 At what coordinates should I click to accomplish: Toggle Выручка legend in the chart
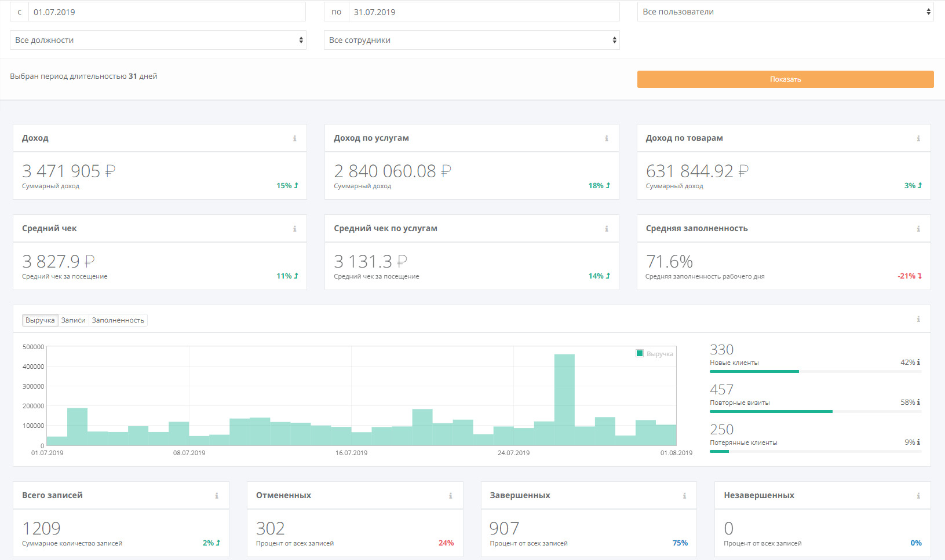tap(655, 354)
